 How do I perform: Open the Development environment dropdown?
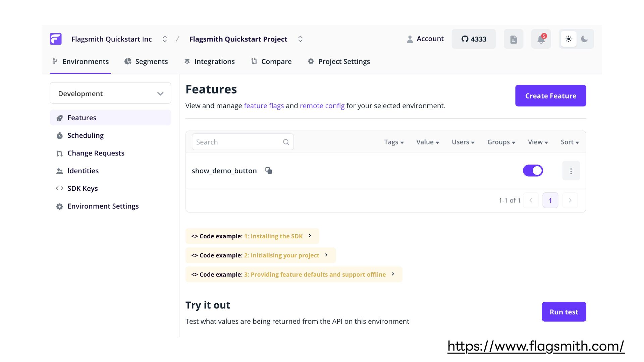tap(110, 93)
